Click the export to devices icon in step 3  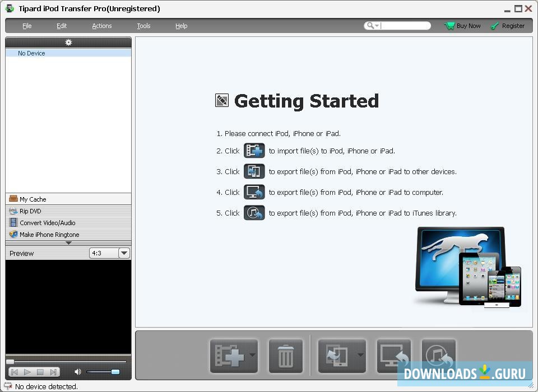point(254,171)
